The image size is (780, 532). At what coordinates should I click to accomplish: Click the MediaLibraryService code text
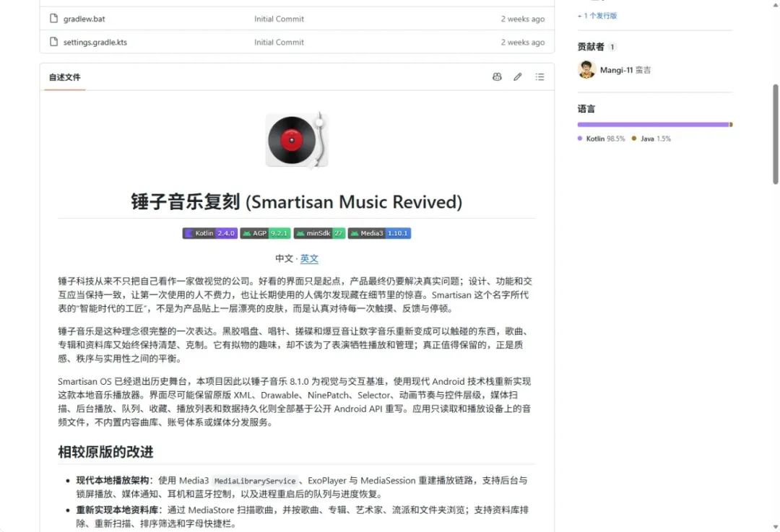(255, 481)
